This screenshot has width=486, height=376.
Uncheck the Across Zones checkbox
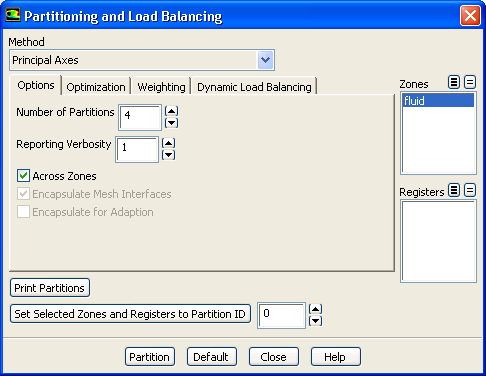tap(23, 176)
